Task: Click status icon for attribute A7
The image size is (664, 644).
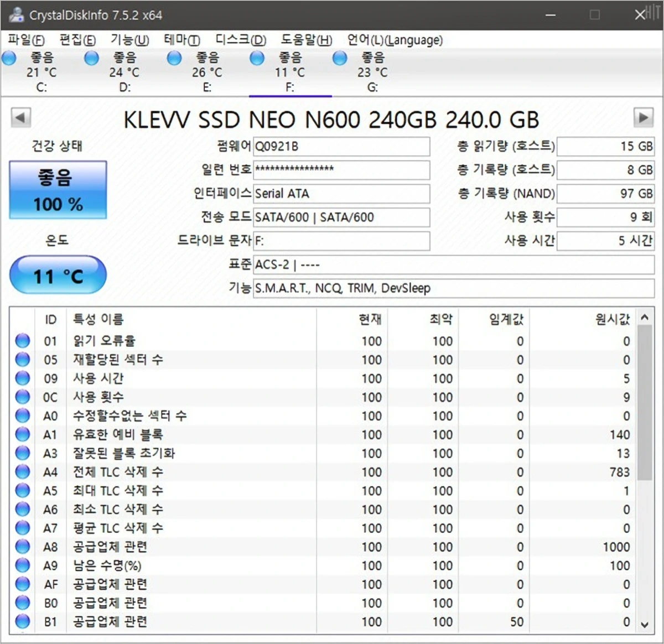Action: point(23,528)
